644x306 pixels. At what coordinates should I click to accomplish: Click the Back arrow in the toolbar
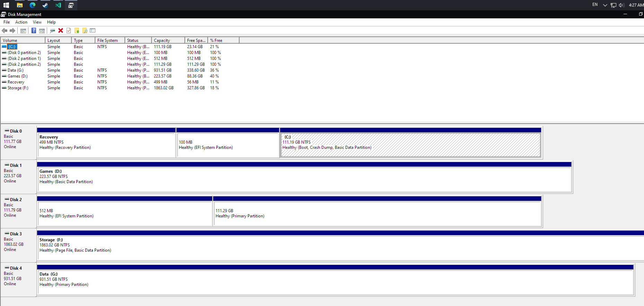(x=5, y=30)
